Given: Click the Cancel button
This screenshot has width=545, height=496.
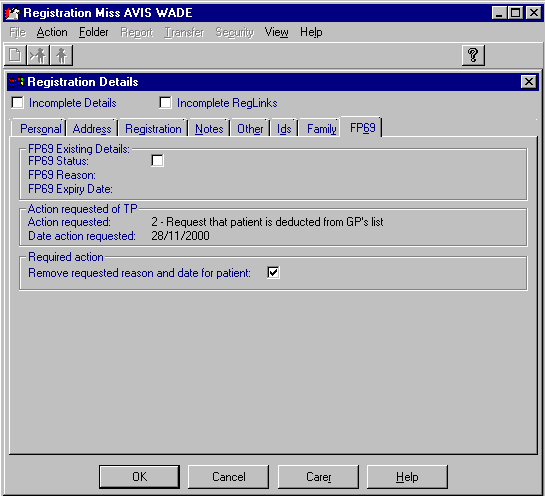Looking at the screenshot, I should tap(229, 477).
